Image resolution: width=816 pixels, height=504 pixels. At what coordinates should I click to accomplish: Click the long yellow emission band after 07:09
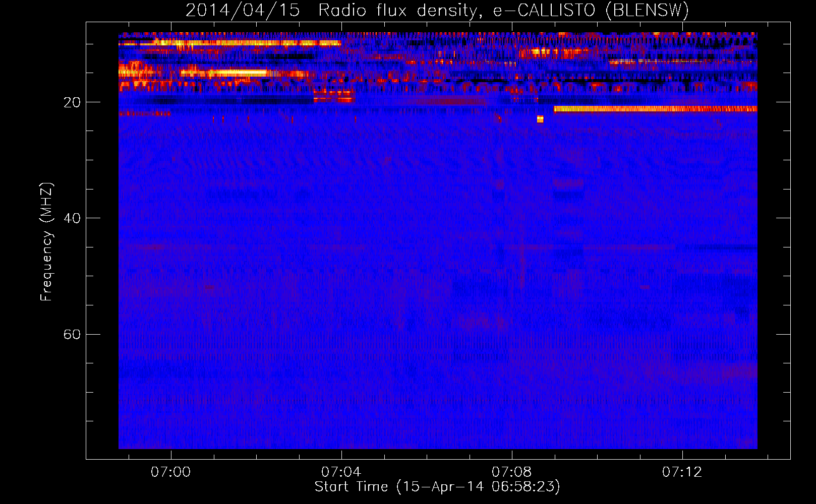[x=655, y=109]
